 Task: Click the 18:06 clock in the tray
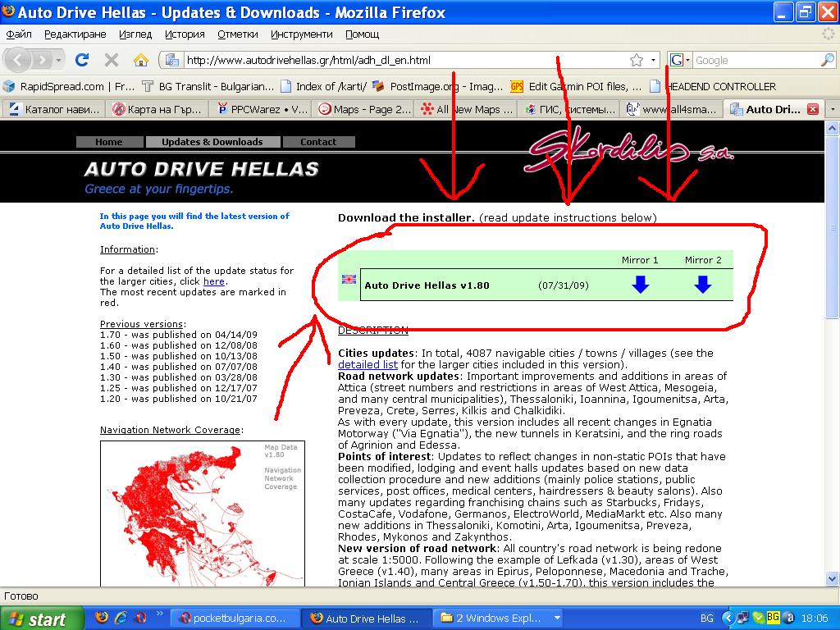(x=815, y=619)
